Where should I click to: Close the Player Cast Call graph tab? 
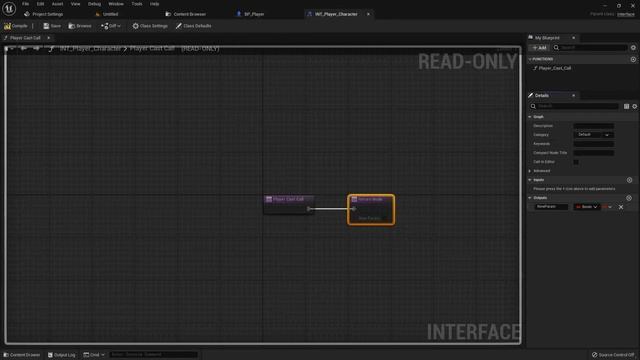(x=49, y=38)
